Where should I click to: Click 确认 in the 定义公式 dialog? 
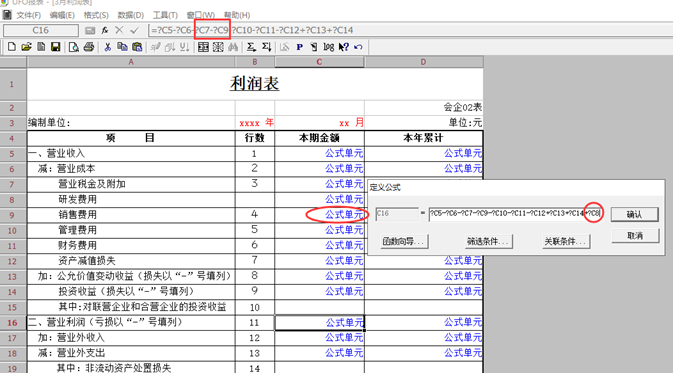(634, 214)
